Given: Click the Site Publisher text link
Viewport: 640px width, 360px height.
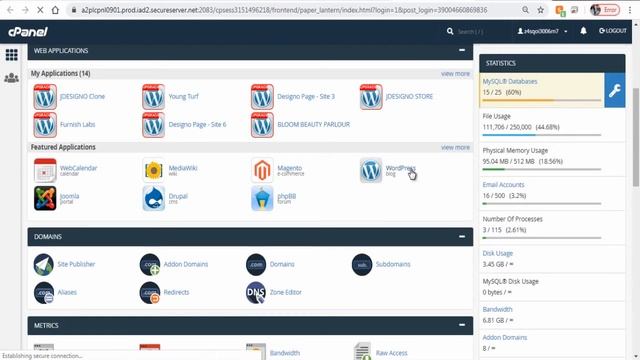Looking at the screenshot, I should 76,264.
